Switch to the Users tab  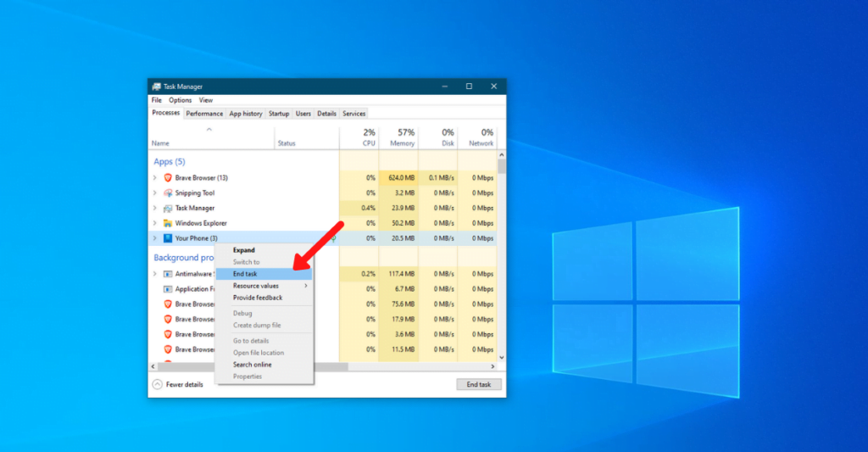click(x=303, y=114)
